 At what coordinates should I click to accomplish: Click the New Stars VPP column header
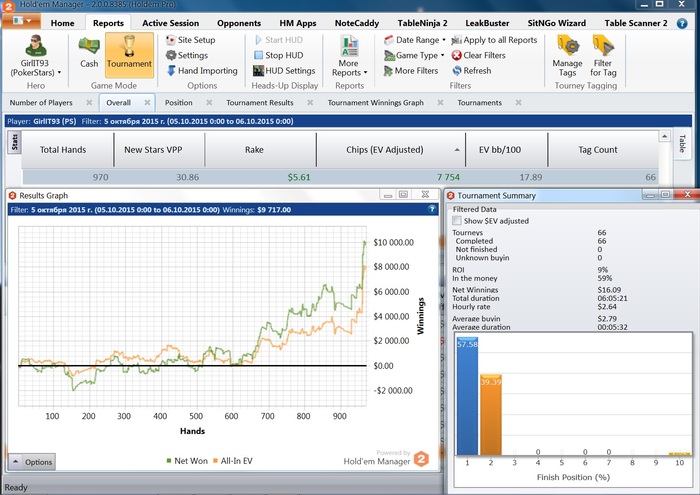pos(159,150)
